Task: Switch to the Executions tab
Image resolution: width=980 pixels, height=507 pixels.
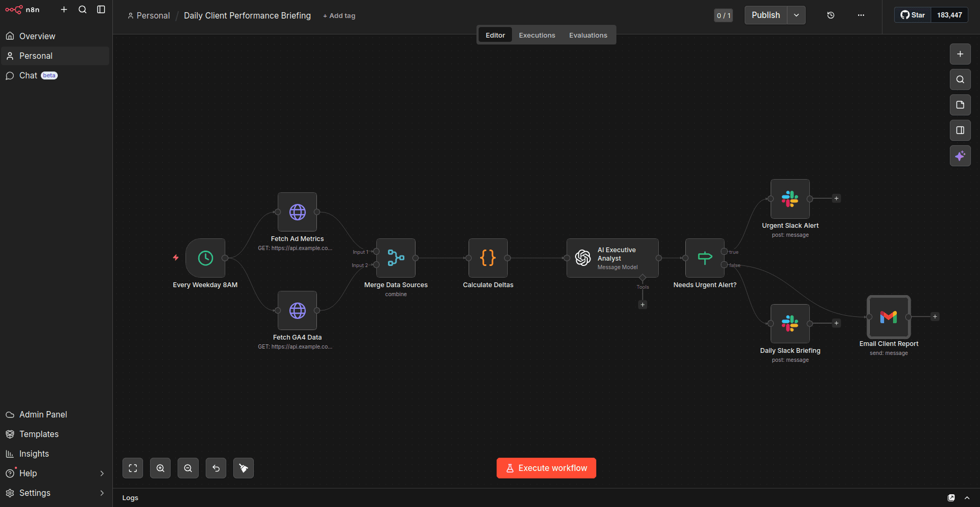Action: [x=536, y=34]
